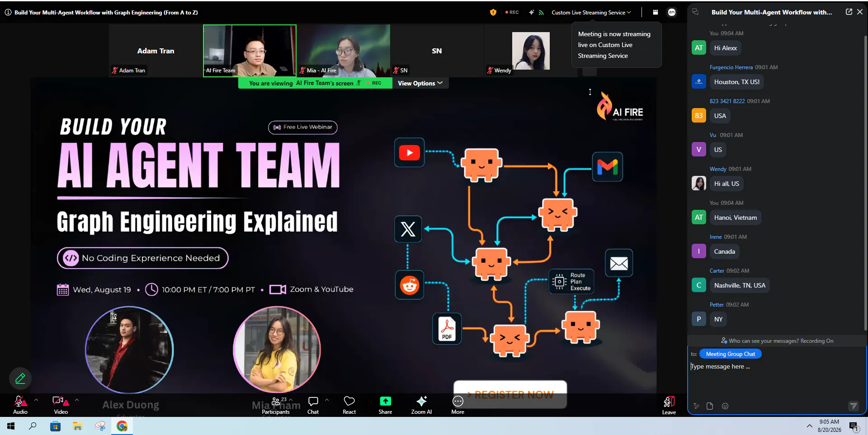The image size is (868, 435).
Task: Toggle the Chat panel button
Action: click(x=313, y=405)
